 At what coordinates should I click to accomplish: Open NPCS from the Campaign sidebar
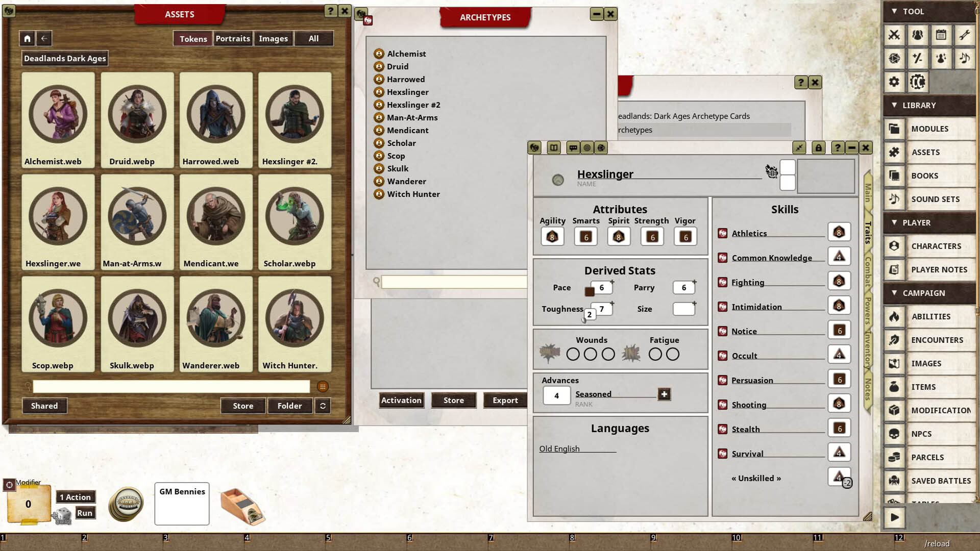click(x=935, y=434)
